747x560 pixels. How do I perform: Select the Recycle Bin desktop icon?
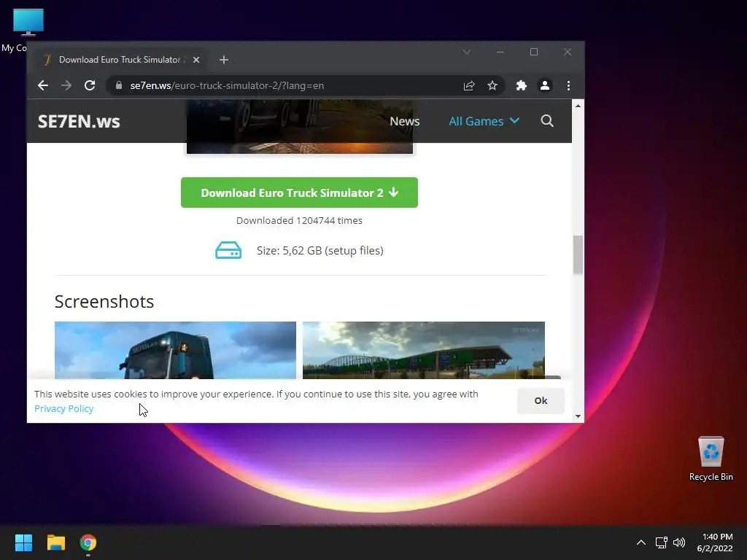tap(711, 459)
